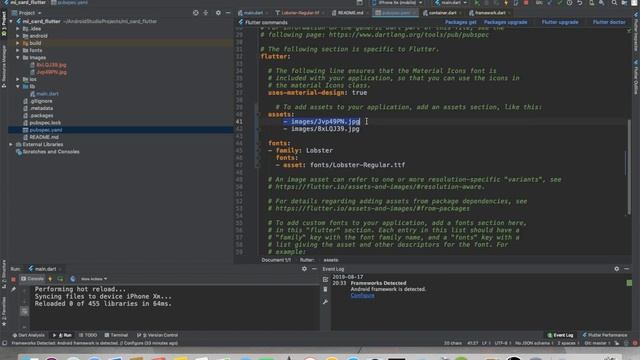The width and height of the screenshot is (640, 360).
Task: Open Flutter Performance tool window
Action: pos(604,335)
